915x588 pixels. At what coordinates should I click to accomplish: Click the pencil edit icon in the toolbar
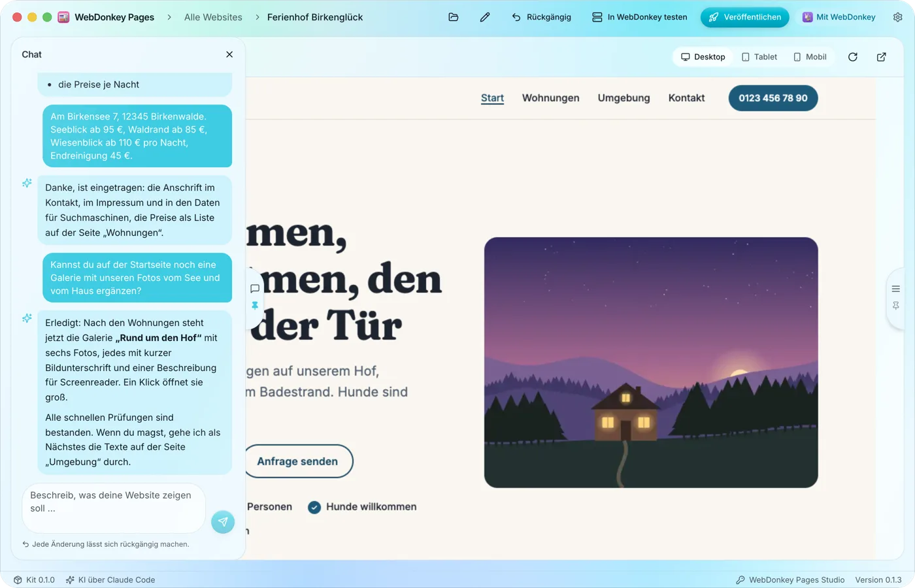(485, 17)
